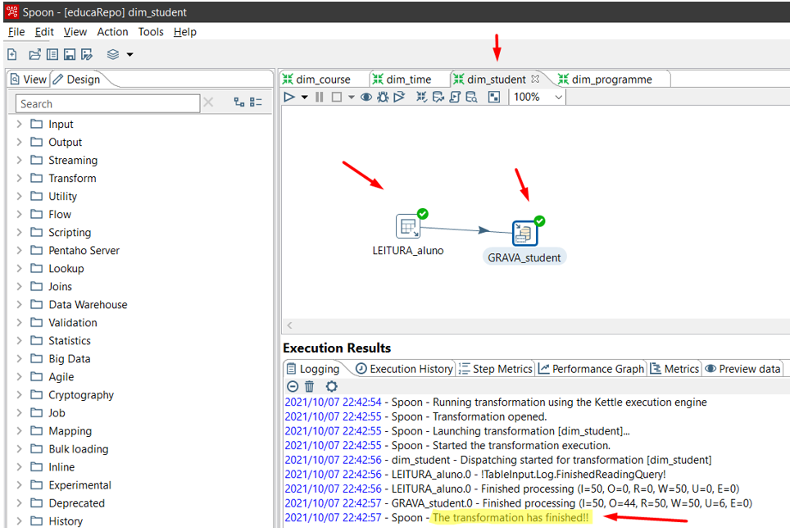Open the Action menu

point(112,32)
